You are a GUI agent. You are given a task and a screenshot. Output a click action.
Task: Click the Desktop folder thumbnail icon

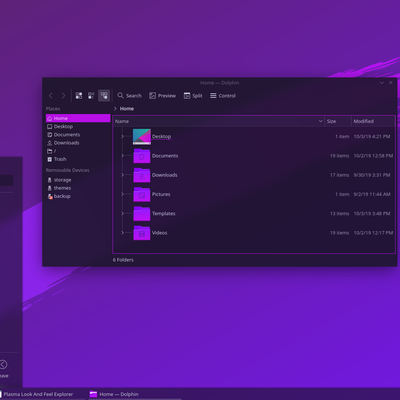coord(142,137)
